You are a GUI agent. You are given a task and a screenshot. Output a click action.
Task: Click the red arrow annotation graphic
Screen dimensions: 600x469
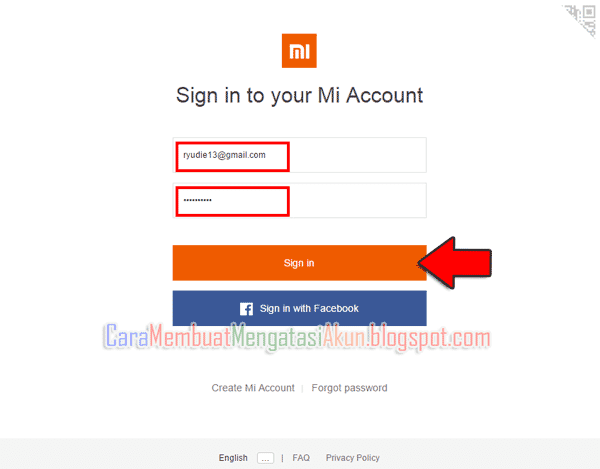point(455,263)
